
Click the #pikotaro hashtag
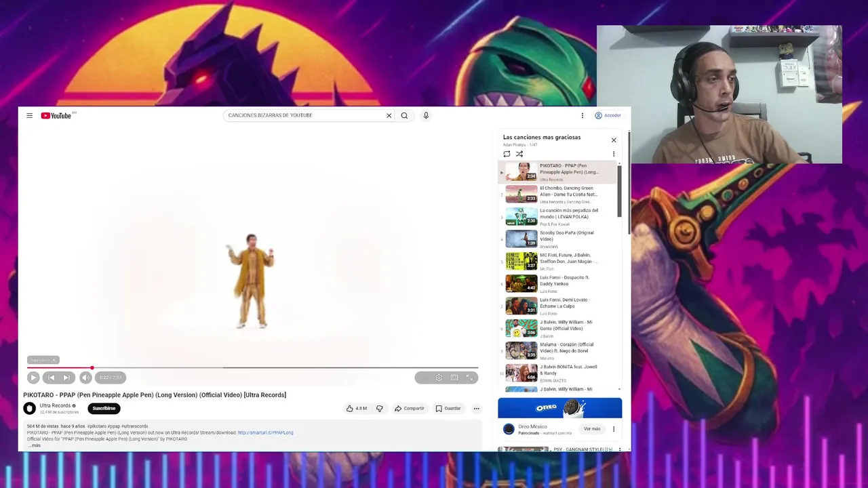click(x=96, y=426)
